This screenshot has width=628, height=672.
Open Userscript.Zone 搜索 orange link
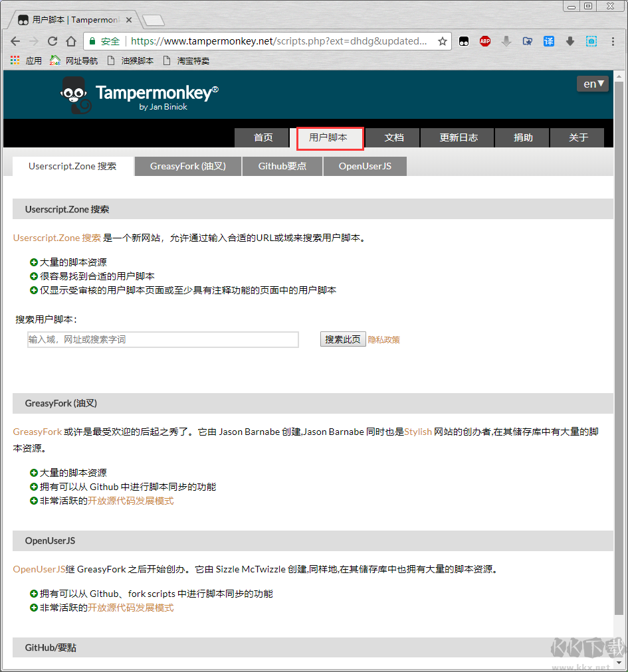click(57, 238)
